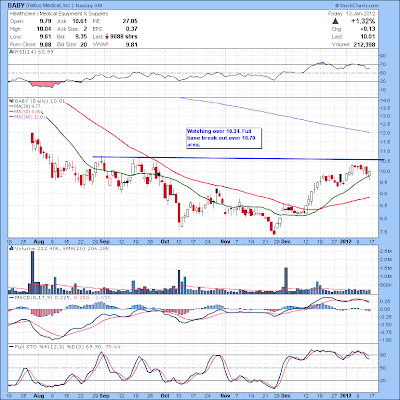Click the High value 10.04
The height and width of the screenshot is (400, 400).
tap(44, 29)
